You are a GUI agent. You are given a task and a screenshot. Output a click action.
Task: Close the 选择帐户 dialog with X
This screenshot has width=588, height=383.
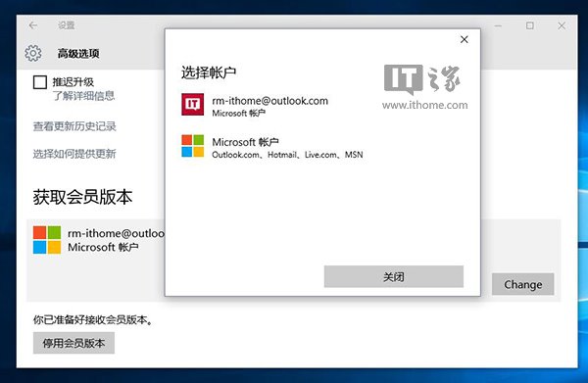click(464, 39)
